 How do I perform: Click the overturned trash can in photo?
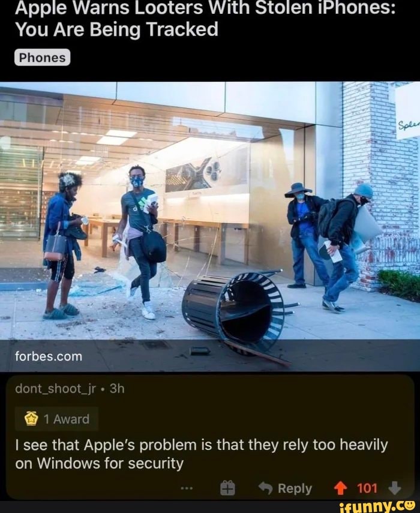coord(234,311)
